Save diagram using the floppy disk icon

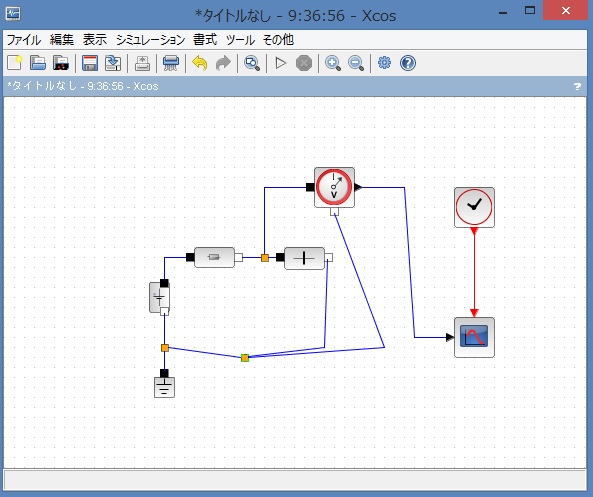pyautogui.click(x=90, y=63)
